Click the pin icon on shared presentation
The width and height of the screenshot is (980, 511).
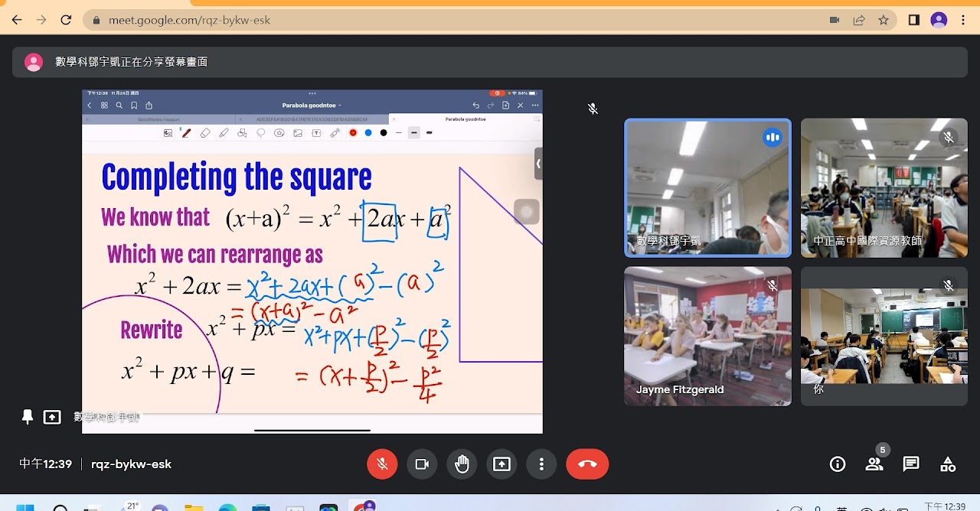[28, 417]
